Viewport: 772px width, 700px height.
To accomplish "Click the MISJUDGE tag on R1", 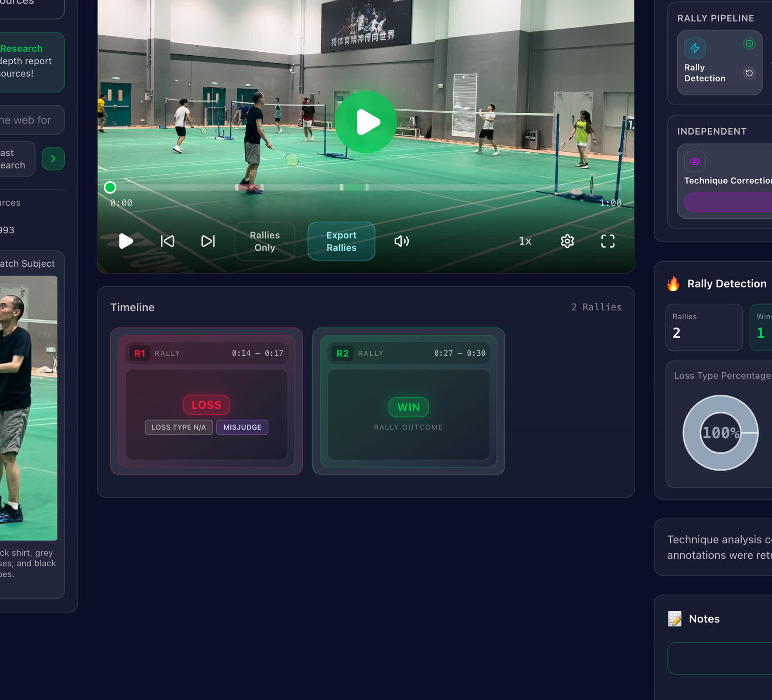I will (x=242, y=427).
